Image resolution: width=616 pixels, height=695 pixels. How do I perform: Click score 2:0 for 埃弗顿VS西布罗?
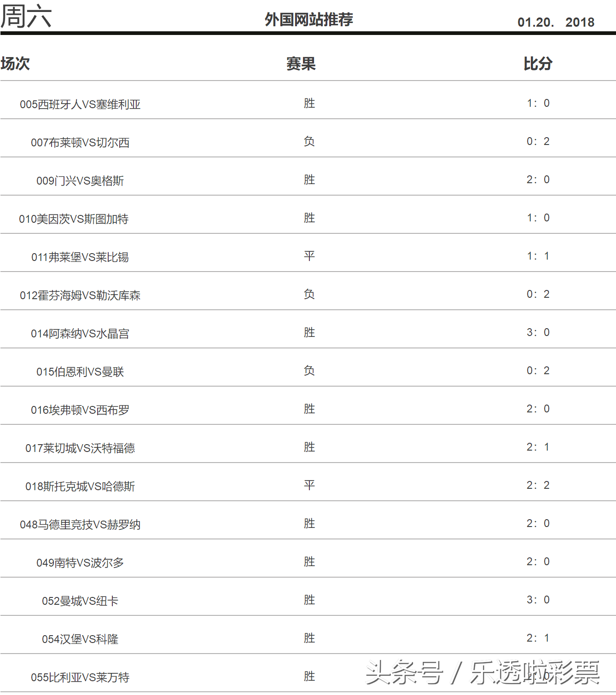(538, 409)
